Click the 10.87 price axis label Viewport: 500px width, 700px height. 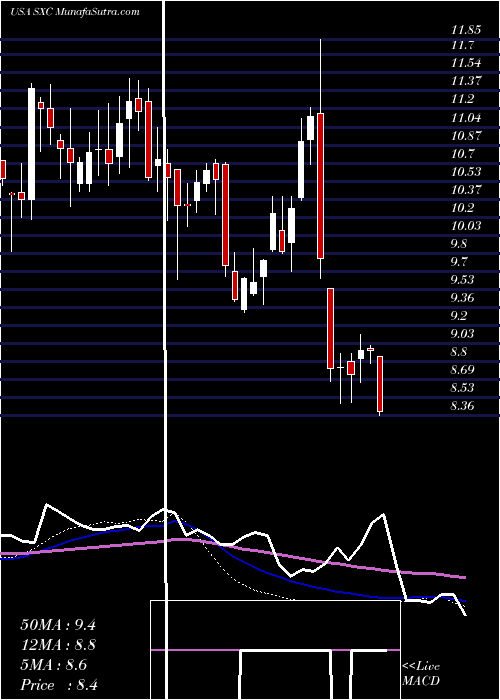pos(466,135)
